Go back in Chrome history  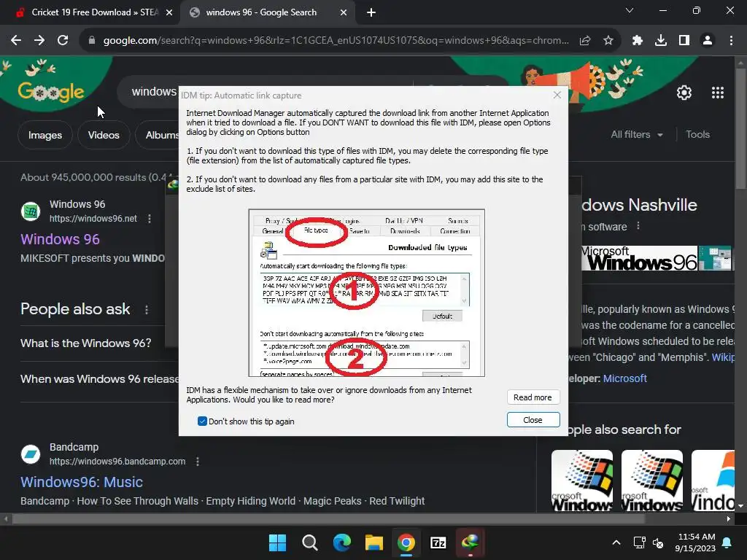(16, 41)
